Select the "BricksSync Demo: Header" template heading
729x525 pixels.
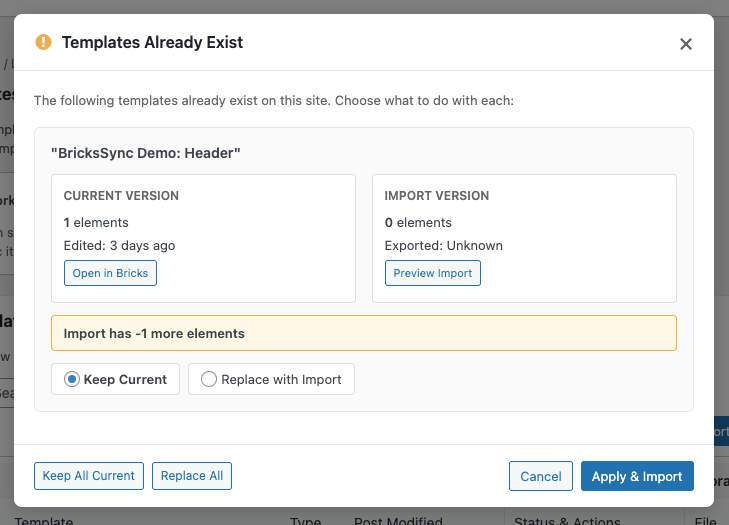point(146,153)
